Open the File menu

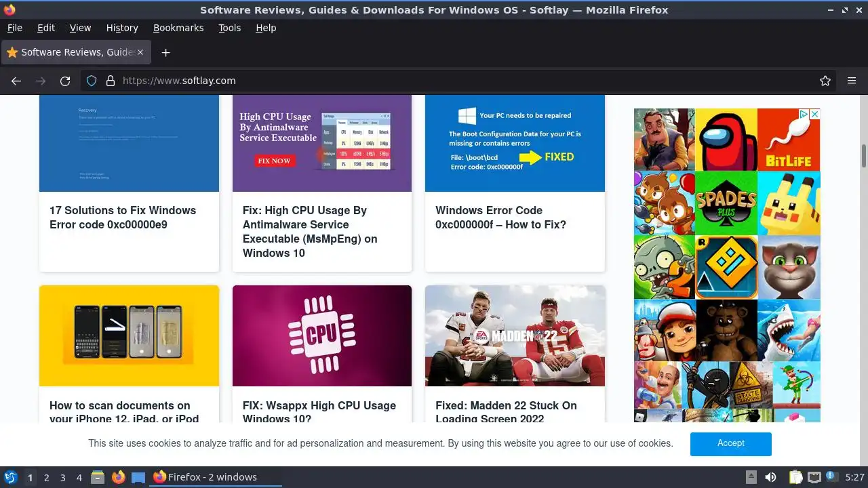click(14, 28)
